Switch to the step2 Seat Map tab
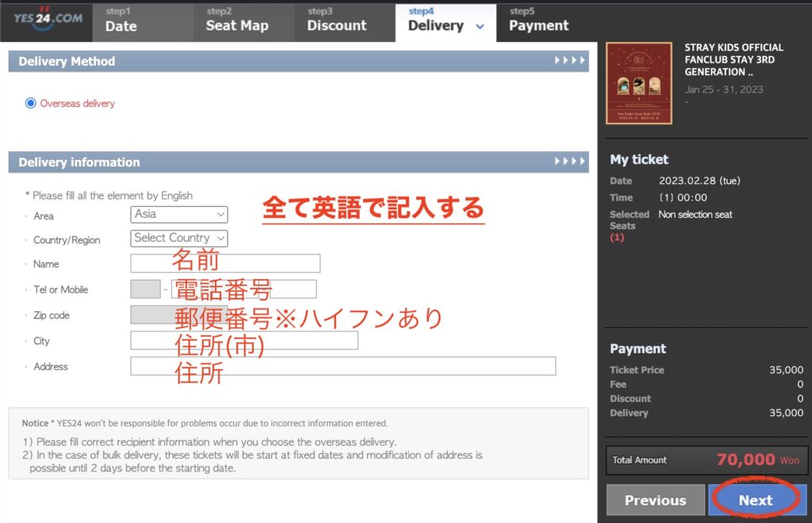 pos(243,21)
